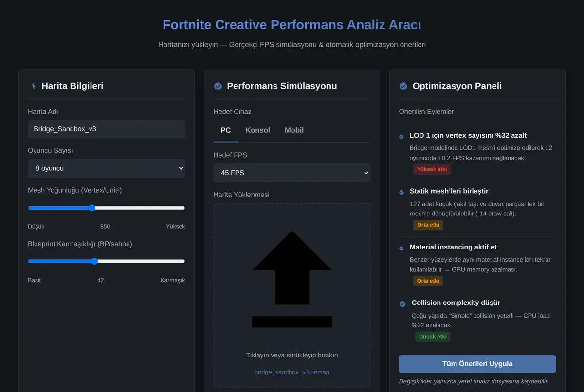The width and height of the screenshot is (584, 392).
Task: Click Orta etki badge under Statik mesh'leri
Action: (428, 225)
